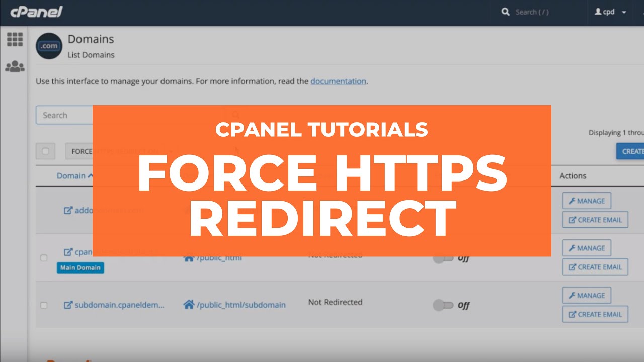Sort by the Domain column header
644x362 pixels.
(x=74, y=176)
